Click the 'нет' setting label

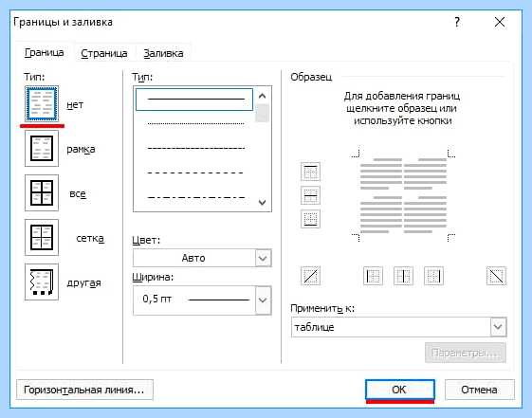pyautogui.click(x=75, y=105)
